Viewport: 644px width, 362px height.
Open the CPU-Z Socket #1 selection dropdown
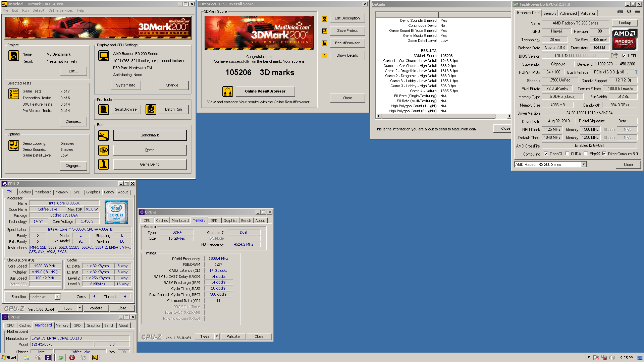(x=57, y=297)
